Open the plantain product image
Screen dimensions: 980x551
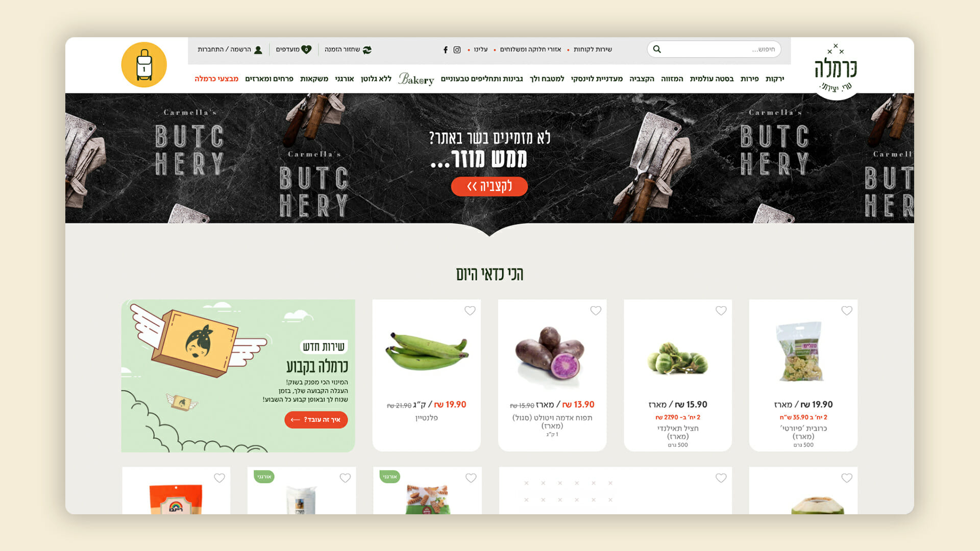coord(427,352)
